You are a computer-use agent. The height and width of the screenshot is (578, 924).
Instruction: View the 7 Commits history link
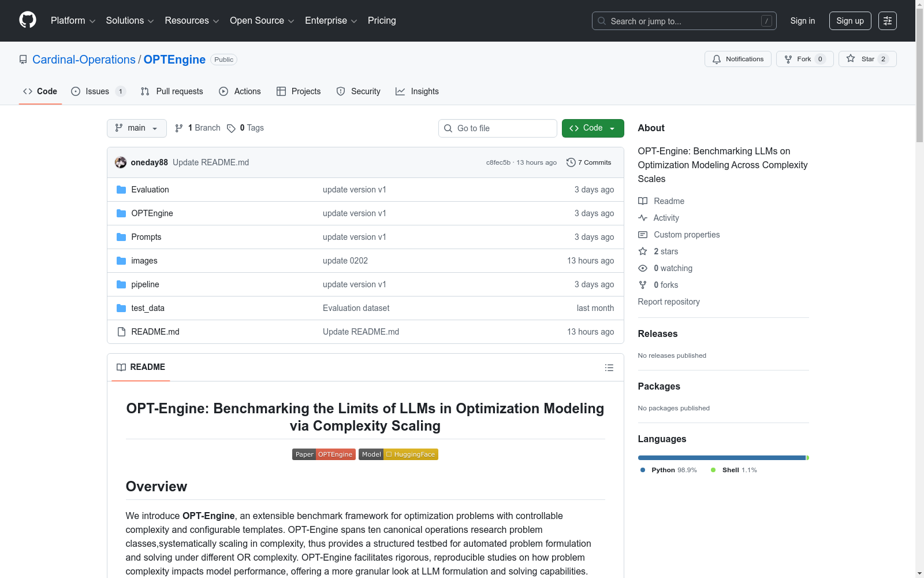click(x=589, y=162)
